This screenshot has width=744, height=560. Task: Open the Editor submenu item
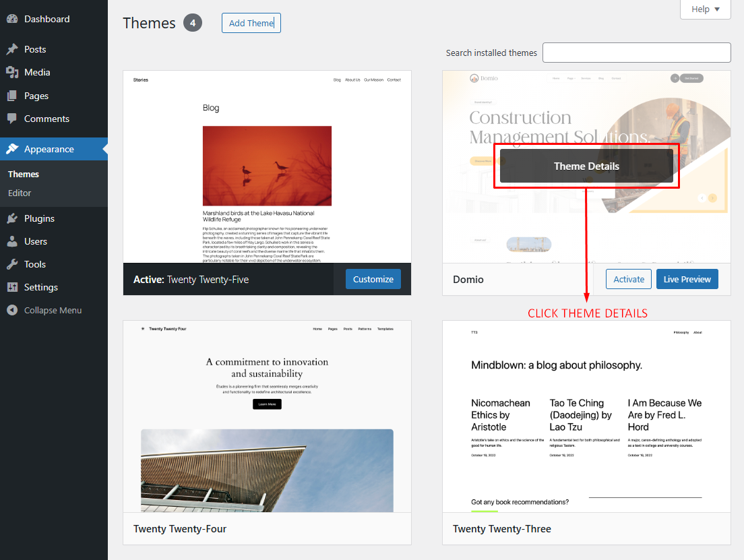coord(20,193)
